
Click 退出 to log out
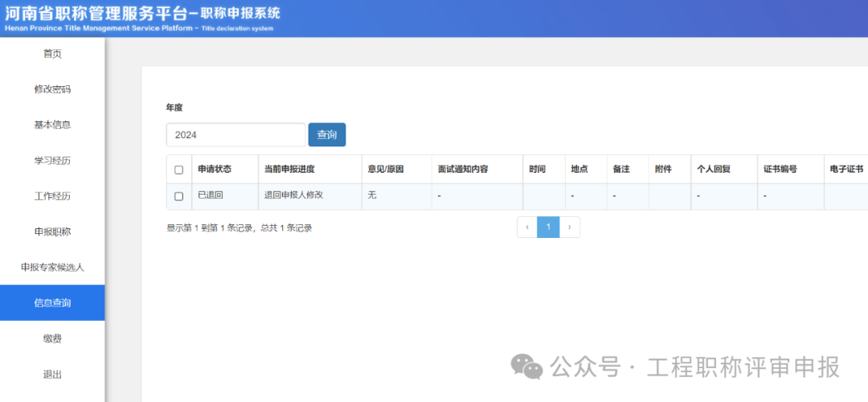[x=52, y=375]
